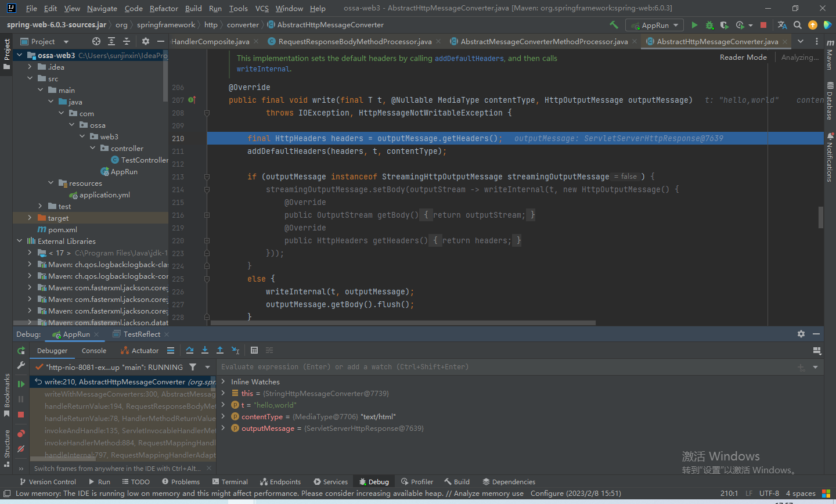Dismiss the 'Switch frames' hint
This screenshot has width=836, height=504.
click(x=210, y=468)
